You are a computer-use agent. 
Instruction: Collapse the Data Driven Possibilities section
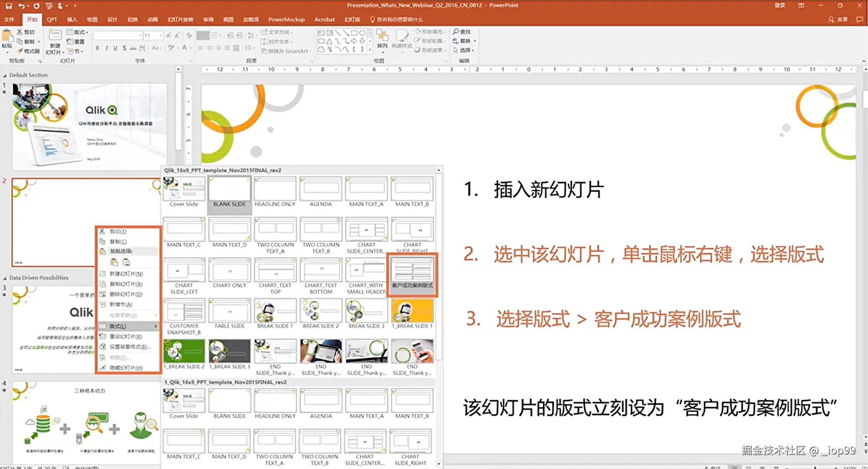point(5,278)
